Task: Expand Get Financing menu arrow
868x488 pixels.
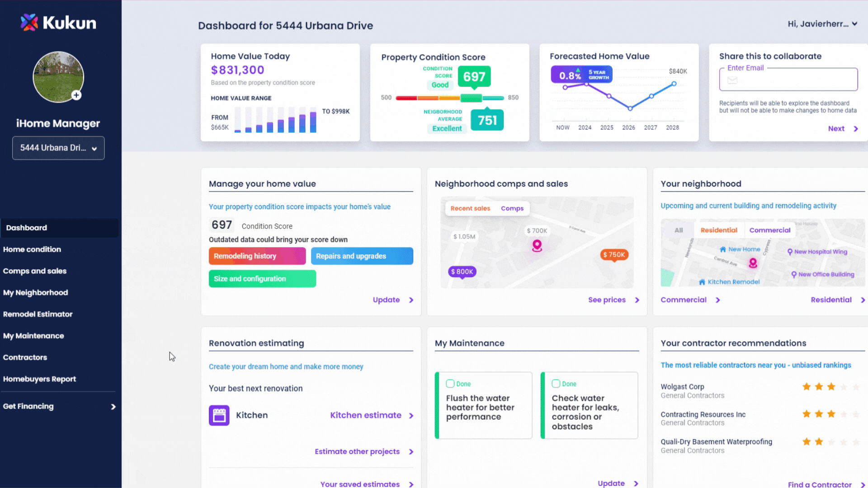Action: coord(113,407)
